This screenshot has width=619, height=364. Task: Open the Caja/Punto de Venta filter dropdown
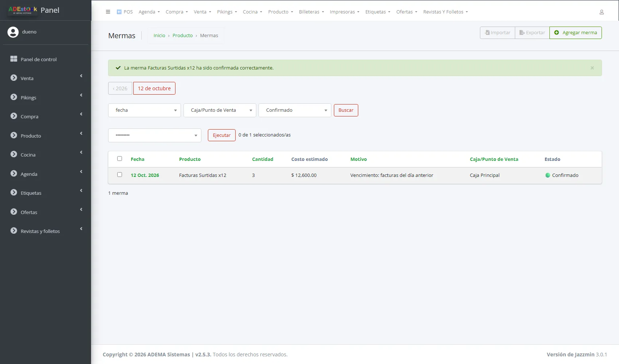coord(220,110)
